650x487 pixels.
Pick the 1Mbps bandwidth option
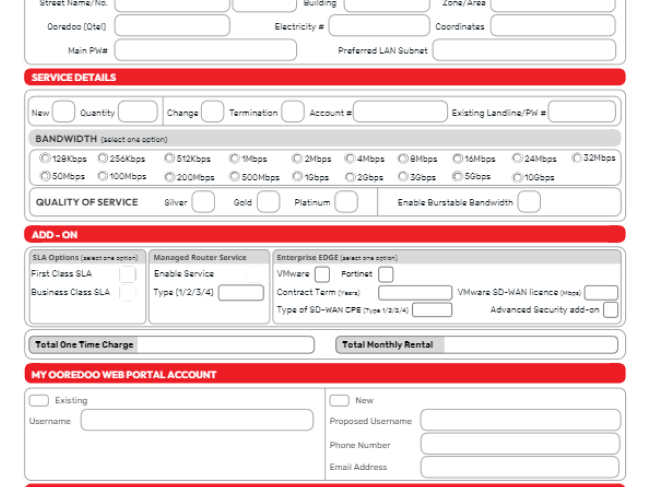pos(235,158)
